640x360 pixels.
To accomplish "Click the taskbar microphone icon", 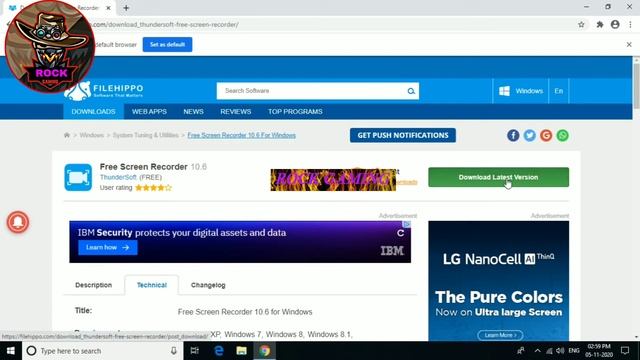I will click(174, 351).
